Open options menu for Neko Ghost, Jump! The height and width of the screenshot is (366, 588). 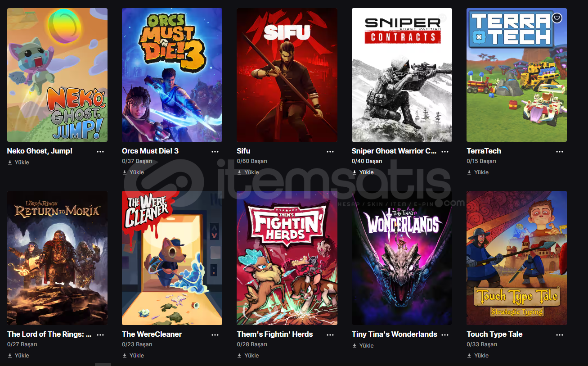(100, 152)
